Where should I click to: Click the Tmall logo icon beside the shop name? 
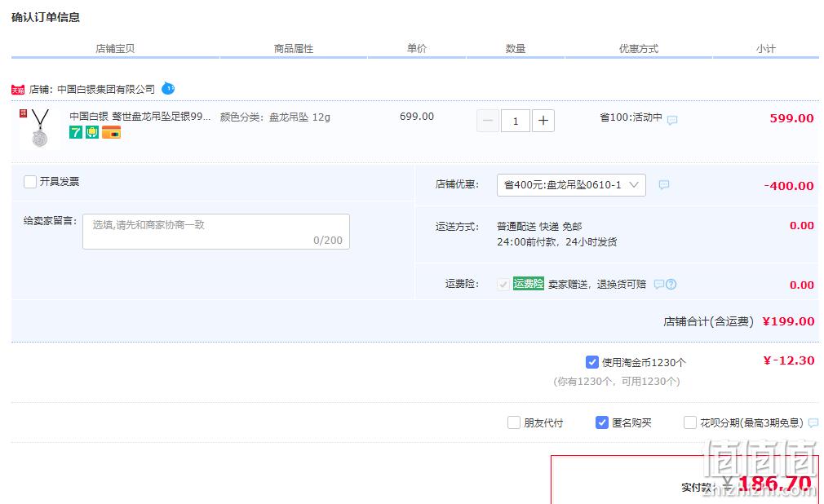tap(18, 90)
